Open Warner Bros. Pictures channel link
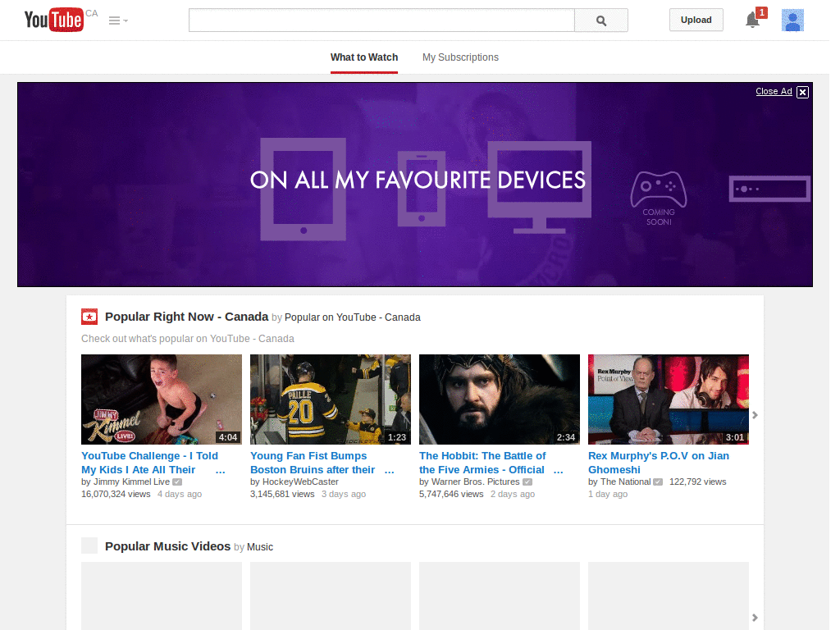The width and height of the screenshot is (840, 630). (x=475, y=482)
